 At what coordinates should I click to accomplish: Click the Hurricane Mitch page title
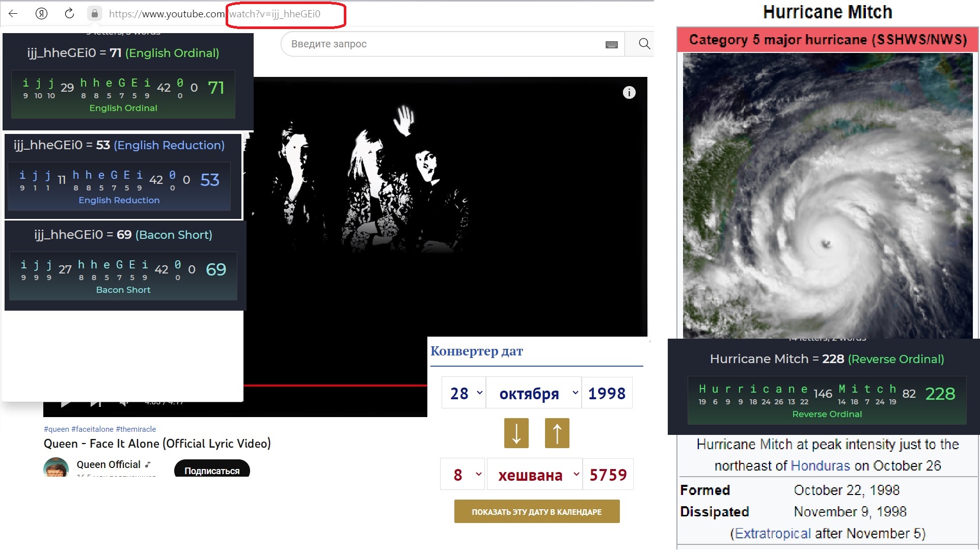pos(828,12)
